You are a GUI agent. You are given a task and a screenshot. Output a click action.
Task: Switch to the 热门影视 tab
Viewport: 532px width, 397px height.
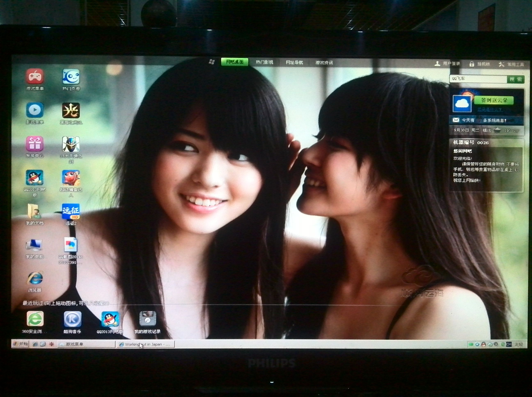point(264,62)
